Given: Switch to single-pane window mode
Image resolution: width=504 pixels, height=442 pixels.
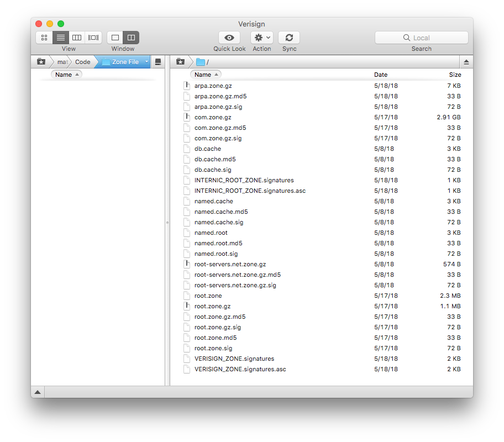Looking at the screenshot, I should pyautogui.click(x=114, y=38).
